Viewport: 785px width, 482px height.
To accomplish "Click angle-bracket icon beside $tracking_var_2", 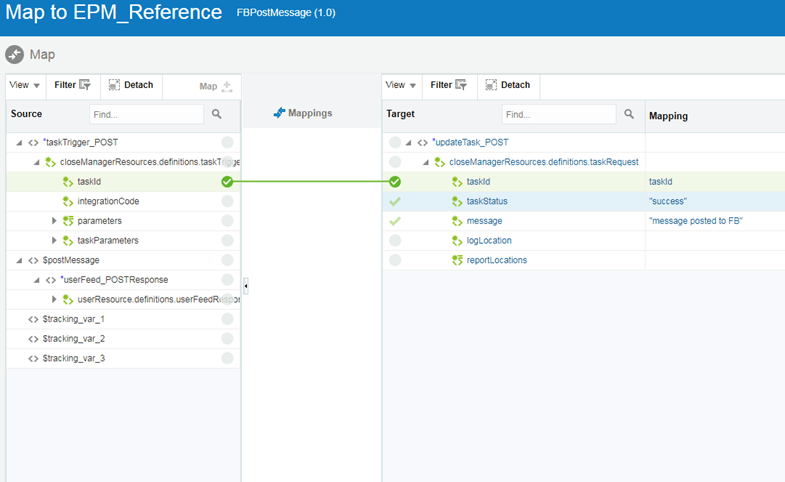I will (x=33, y=339).
